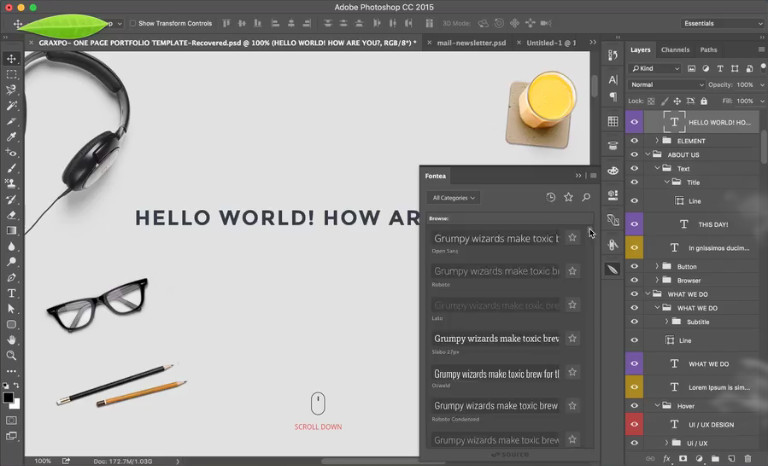This screenshot has height=466, width=768.
Task: Favorite the Oswald font with its star
Action: tap(572, 373)
